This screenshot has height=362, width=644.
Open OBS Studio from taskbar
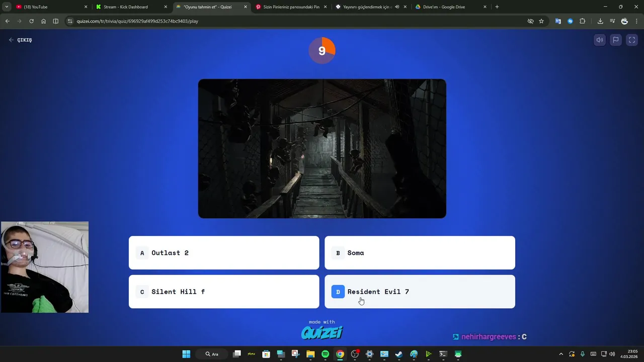click(355, 354)
